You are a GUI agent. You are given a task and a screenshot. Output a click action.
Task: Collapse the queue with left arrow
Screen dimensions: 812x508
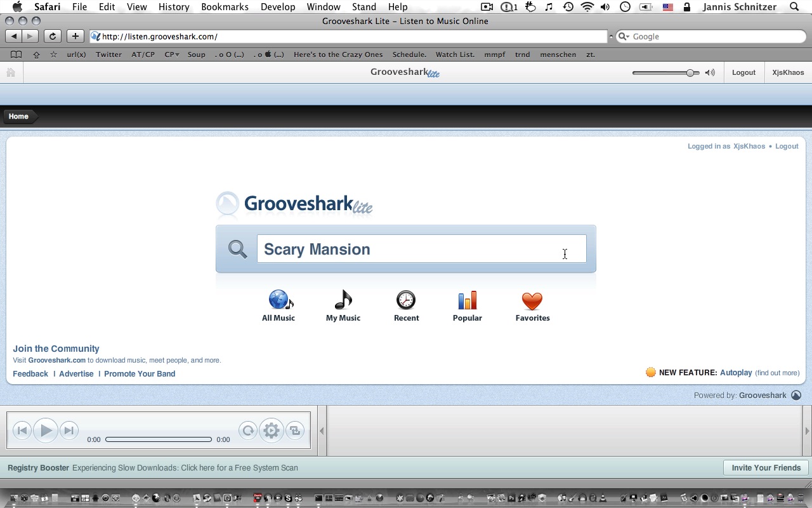[x=322, y=431]
